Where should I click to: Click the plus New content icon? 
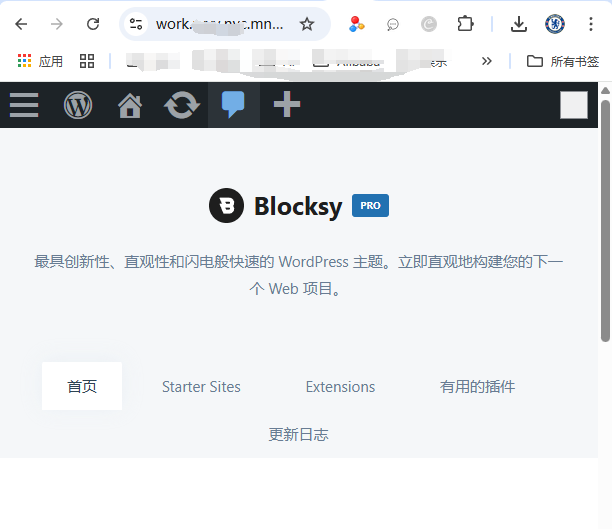[287, 104]
